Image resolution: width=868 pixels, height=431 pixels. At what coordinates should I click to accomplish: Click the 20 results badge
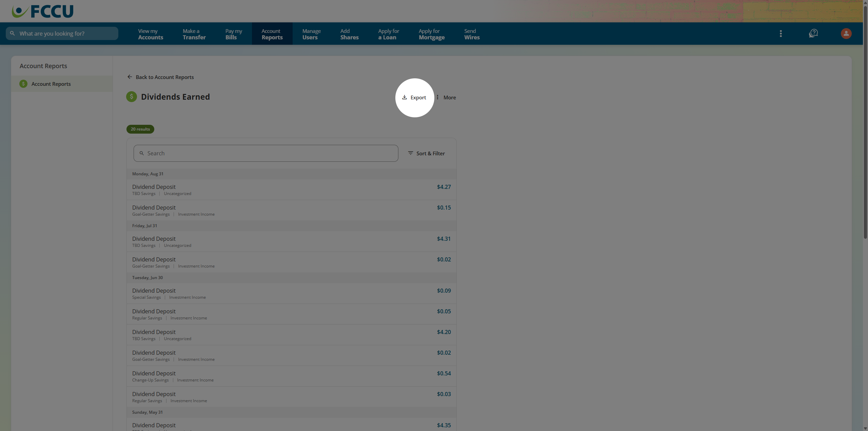(x=140, y=129)
